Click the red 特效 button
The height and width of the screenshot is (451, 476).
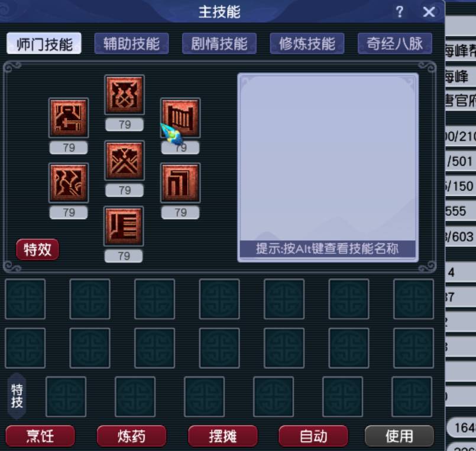pyautogui.click(x=37, y=250)
